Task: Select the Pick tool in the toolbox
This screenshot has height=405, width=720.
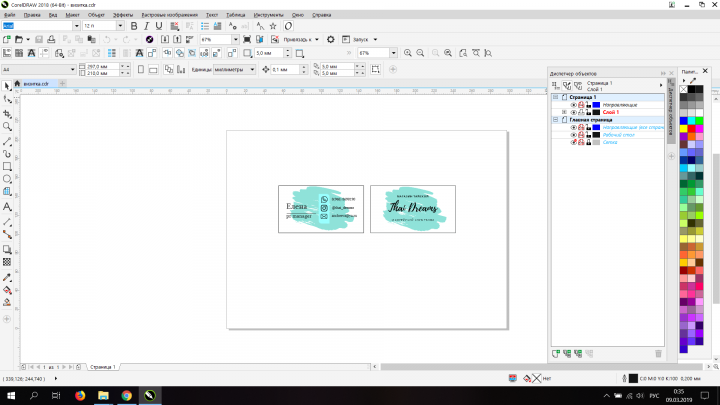Action: (x=7, y=86)
